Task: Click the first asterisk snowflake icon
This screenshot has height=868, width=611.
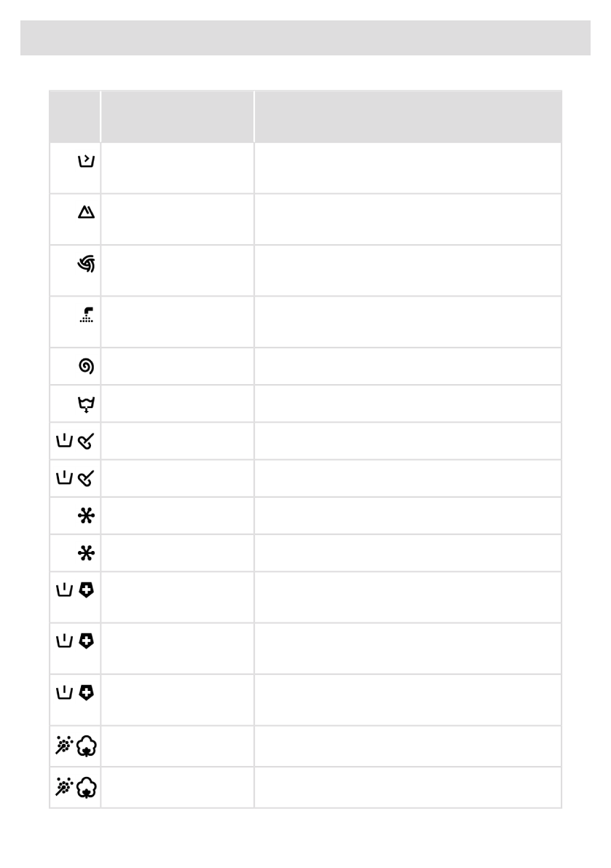Action: (x=87, y=515)
